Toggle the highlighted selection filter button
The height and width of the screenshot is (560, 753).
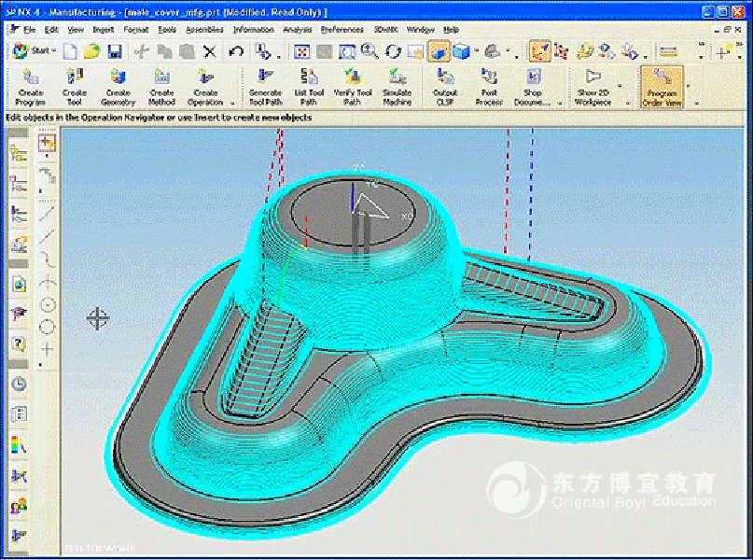539,51
